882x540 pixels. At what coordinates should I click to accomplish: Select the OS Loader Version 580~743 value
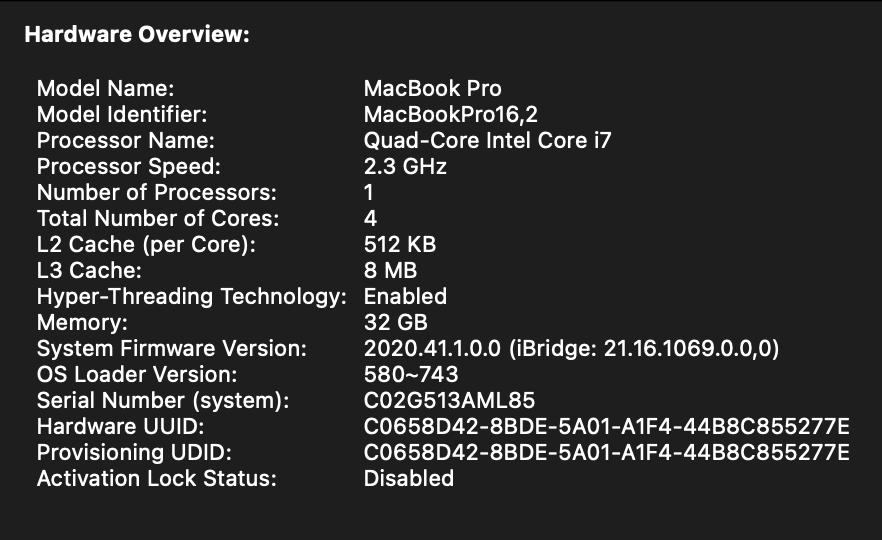[411, 375]
